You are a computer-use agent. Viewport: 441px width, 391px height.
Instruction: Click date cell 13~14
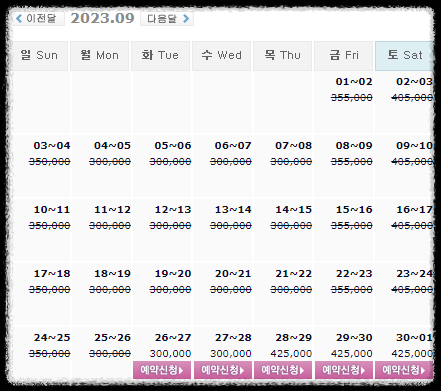[223, 229]
